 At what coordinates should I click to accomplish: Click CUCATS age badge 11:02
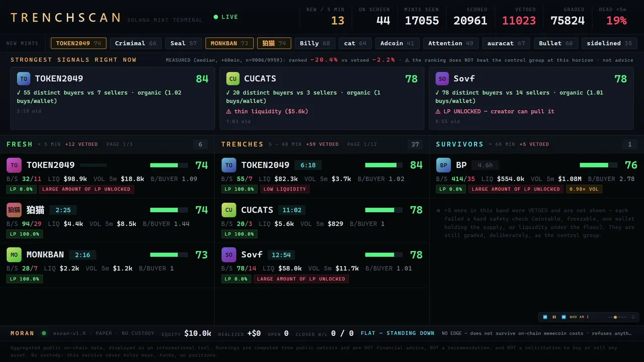pos(292,210)
